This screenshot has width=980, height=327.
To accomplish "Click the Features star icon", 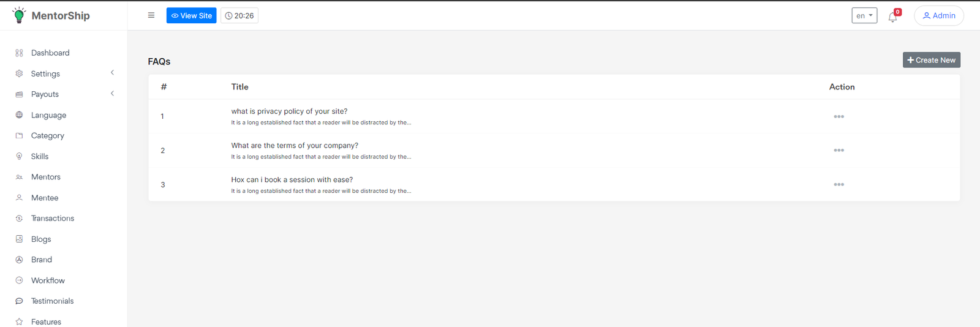I will click(19, 321).
